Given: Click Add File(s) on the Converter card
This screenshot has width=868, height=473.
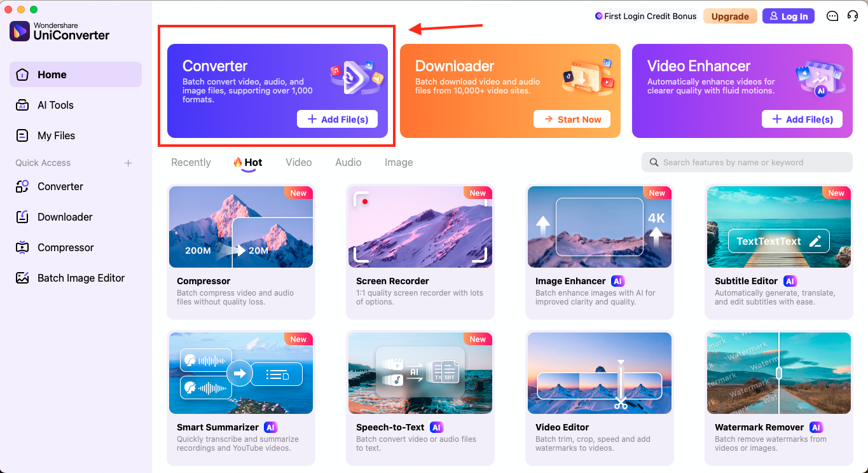Looking at the screenshot, I should 337,119.
